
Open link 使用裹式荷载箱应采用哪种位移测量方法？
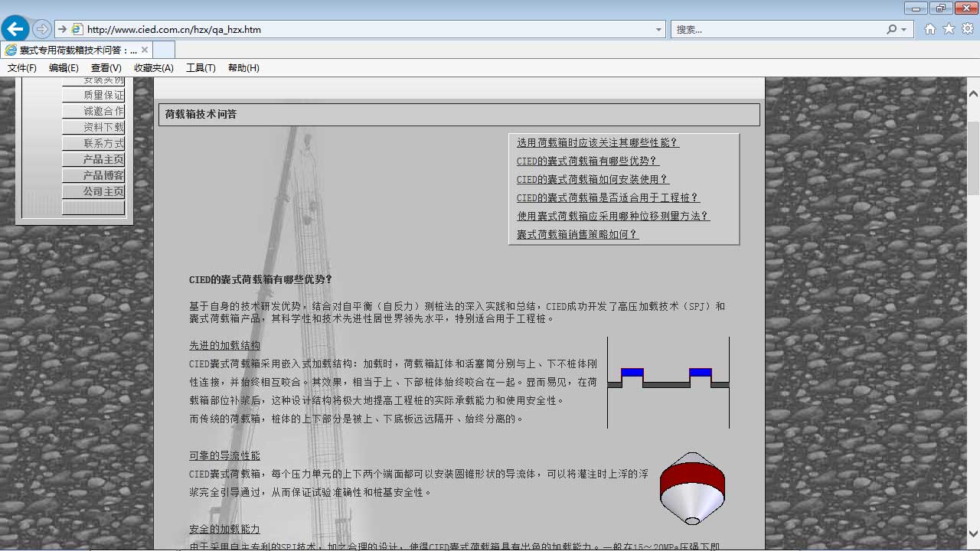click(x=613, y=216)
